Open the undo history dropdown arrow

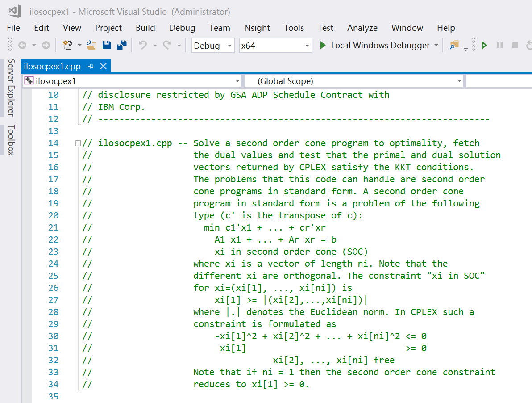(155, 45)
